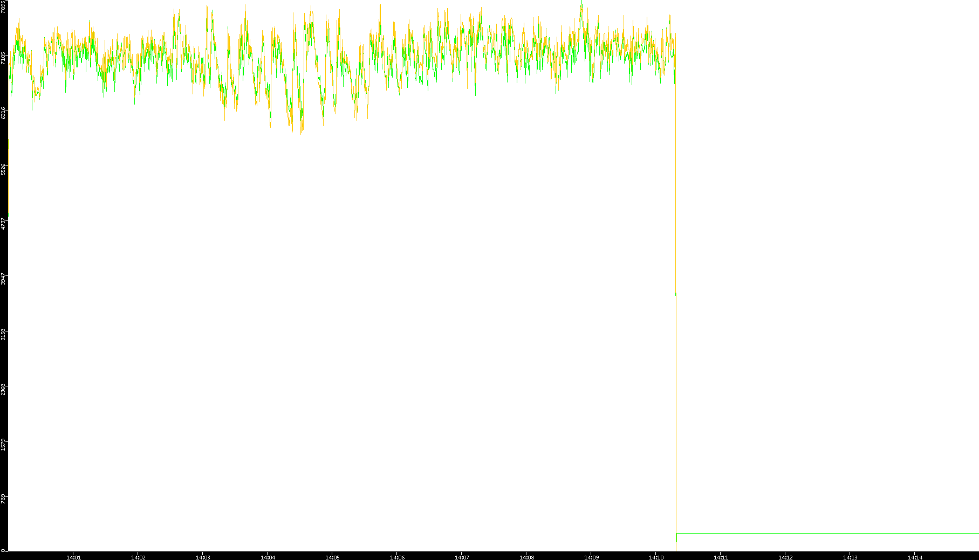
Task: Click the 14:13 time marker
Action: (x=850, y=557)
